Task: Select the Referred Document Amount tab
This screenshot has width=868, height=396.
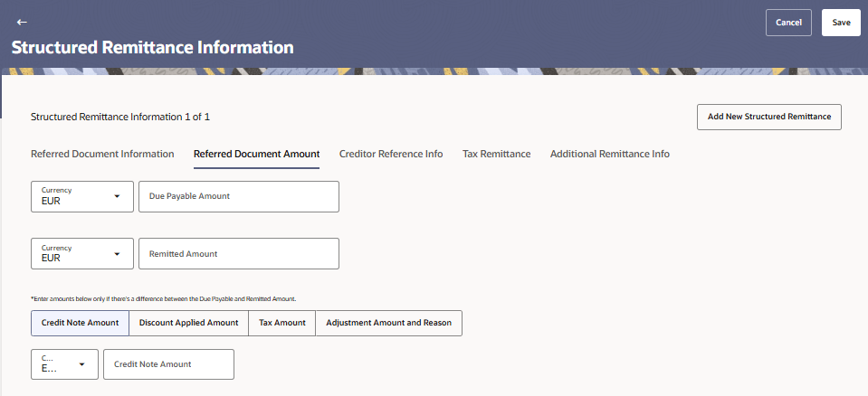Action: (x=256, y=154)
